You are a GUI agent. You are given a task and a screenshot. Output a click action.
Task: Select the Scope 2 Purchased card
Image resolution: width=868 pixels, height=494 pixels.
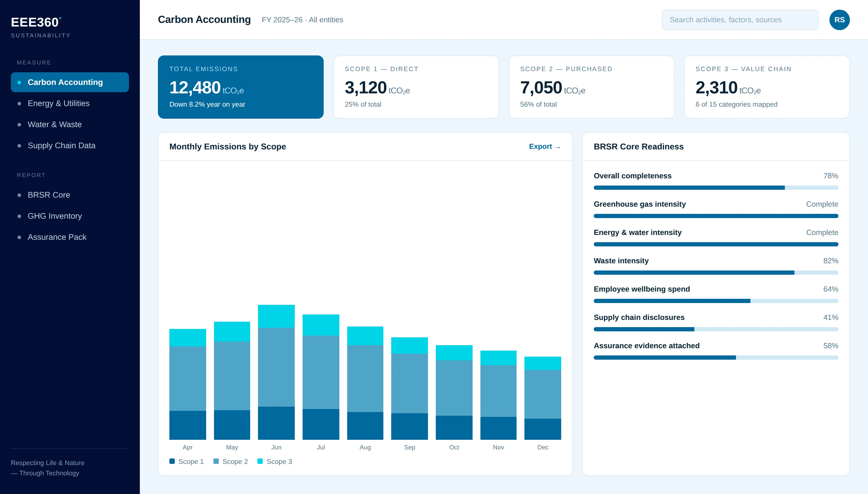click(x=591, y=87)
